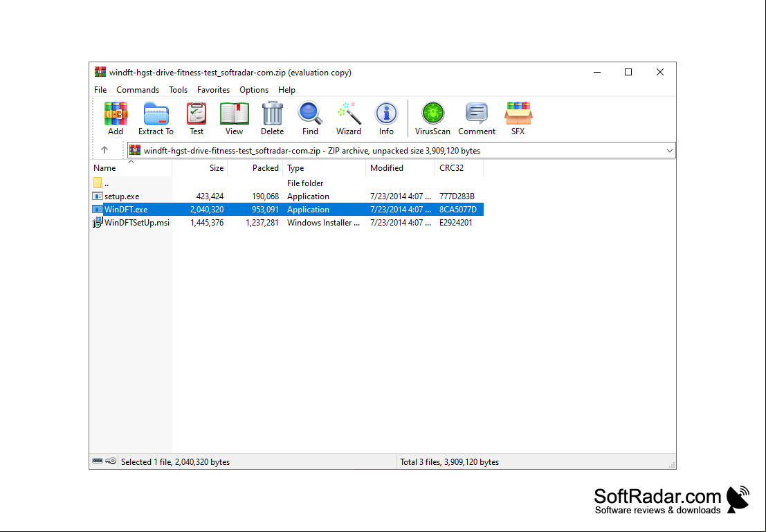Show archive Info
The image size is (766, 532).
pyautogui.click(x=386, y=114)
